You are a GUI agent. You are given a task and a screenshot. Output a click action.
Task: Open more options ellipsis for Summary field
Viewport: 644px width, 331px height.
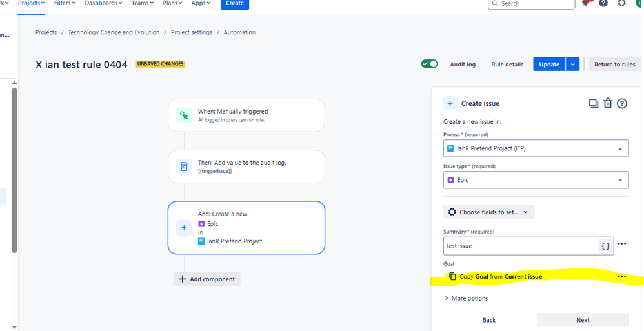point(622,243)
